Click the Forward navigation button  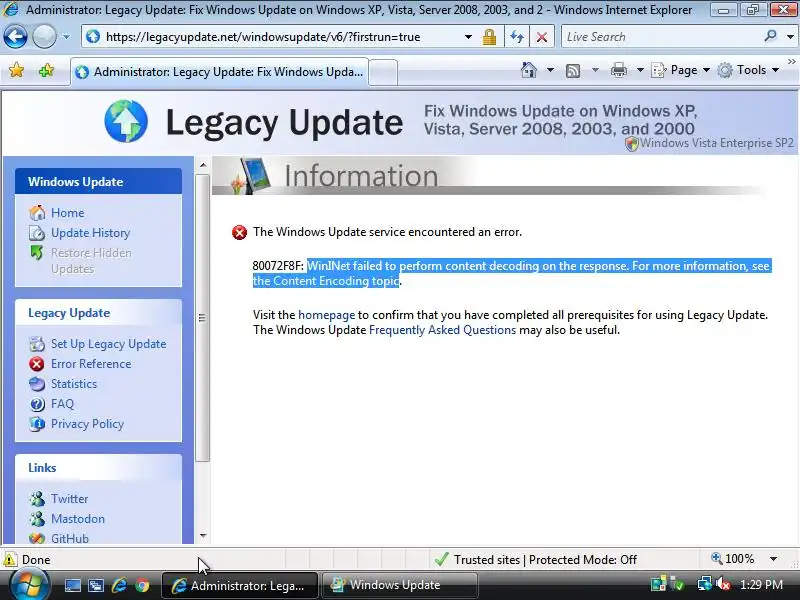pos(44,37)
